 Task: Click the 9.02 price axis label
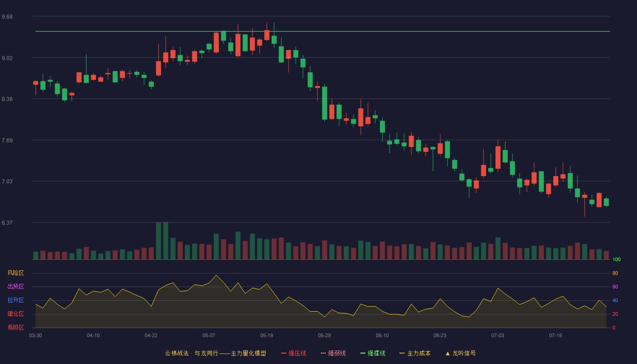click(7, 58)
